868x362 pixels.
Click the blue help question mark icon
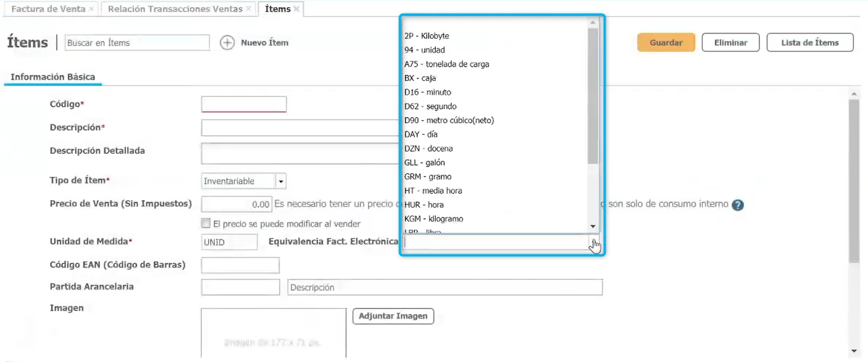(737, 205)
